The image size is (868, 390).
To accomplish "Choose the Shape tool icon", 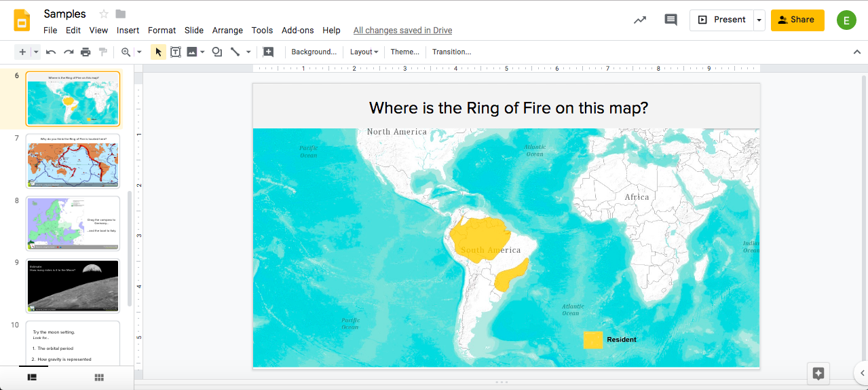I will (x=217, y=52).
